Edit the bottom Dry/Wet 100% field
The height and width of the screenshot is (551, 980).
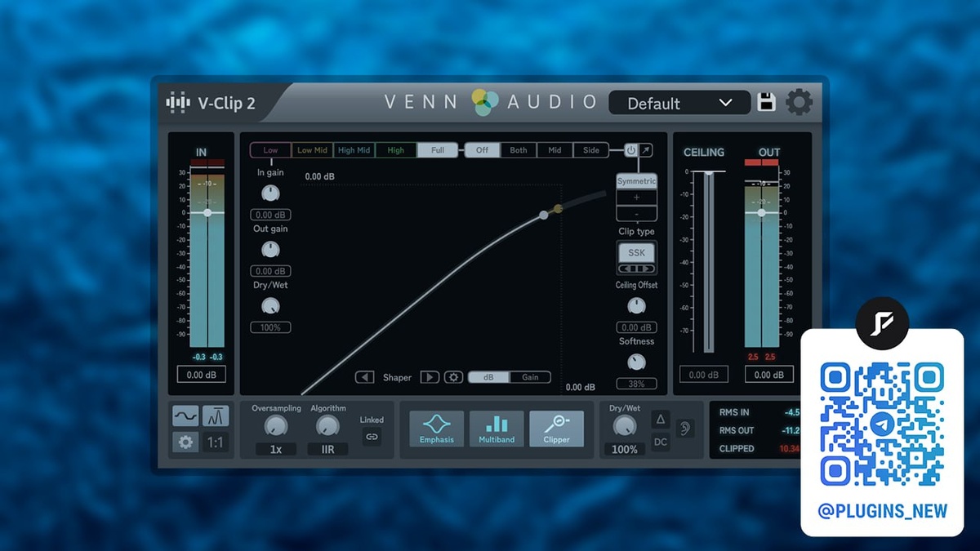(624, 449)
